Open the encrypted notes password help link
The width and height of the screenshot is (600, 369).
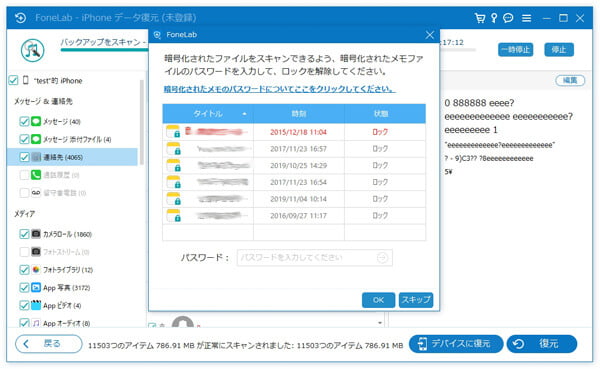(280, 89)
